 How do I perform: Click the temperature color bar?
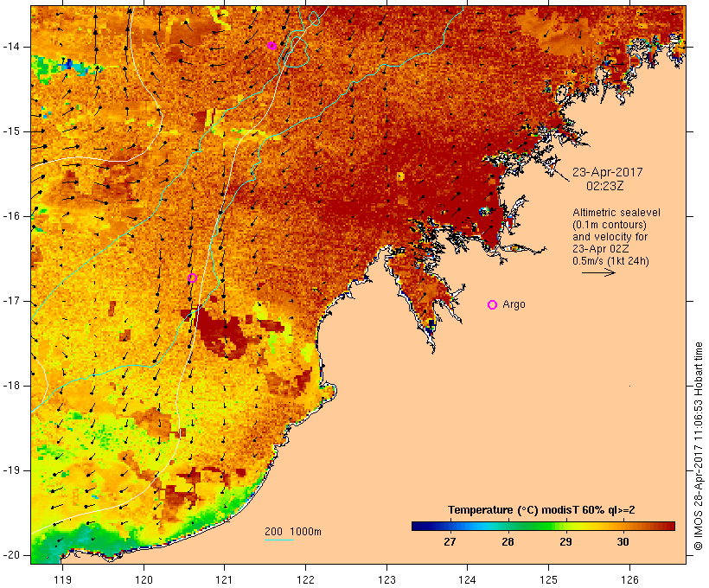point(543,526)
